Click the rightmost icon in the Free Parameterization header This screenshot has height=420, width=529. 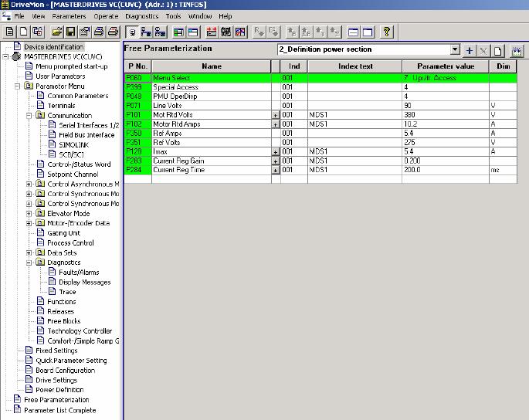click(517, 51)
